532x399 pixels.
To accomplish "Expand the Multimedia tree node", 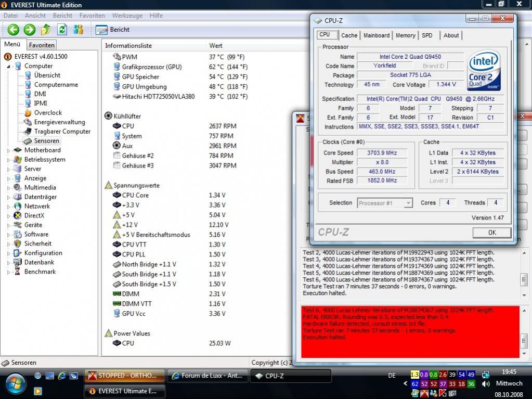I will pyautogui.click(x=8, y=188).
